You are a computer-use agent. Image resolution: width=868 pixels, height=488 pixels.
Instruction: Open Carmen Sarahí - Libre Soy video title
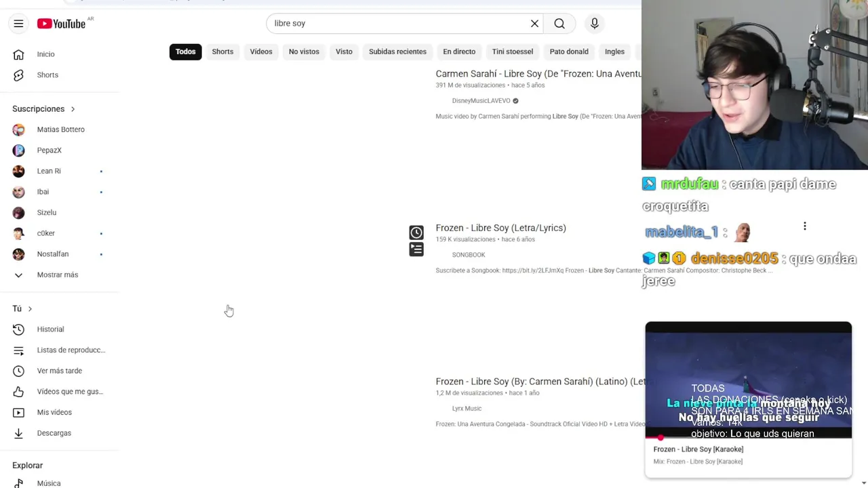[x=538, y=74]
